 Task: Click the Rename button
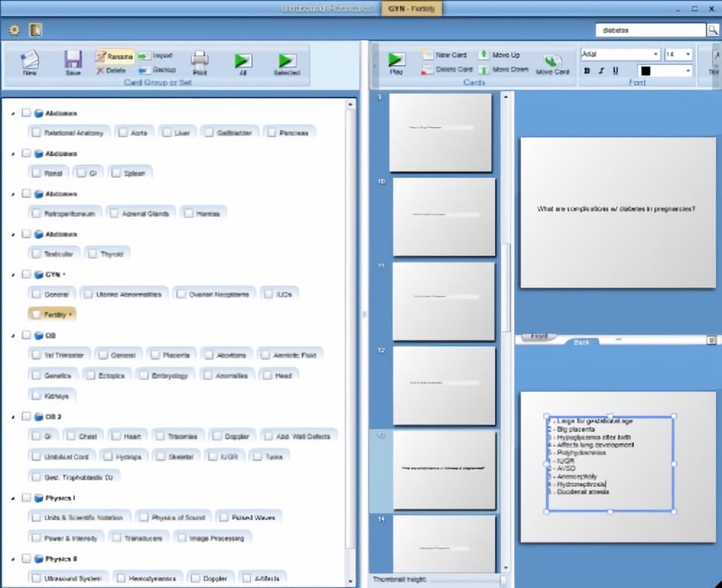click(115, 56)
